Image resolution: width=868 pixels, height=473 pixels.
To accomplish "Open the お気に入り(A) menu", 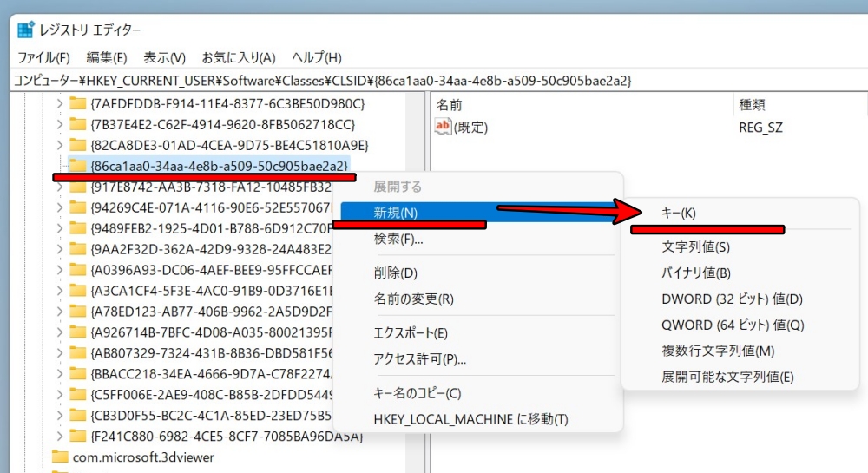I will pyautogui.click(x=239, y=57).
